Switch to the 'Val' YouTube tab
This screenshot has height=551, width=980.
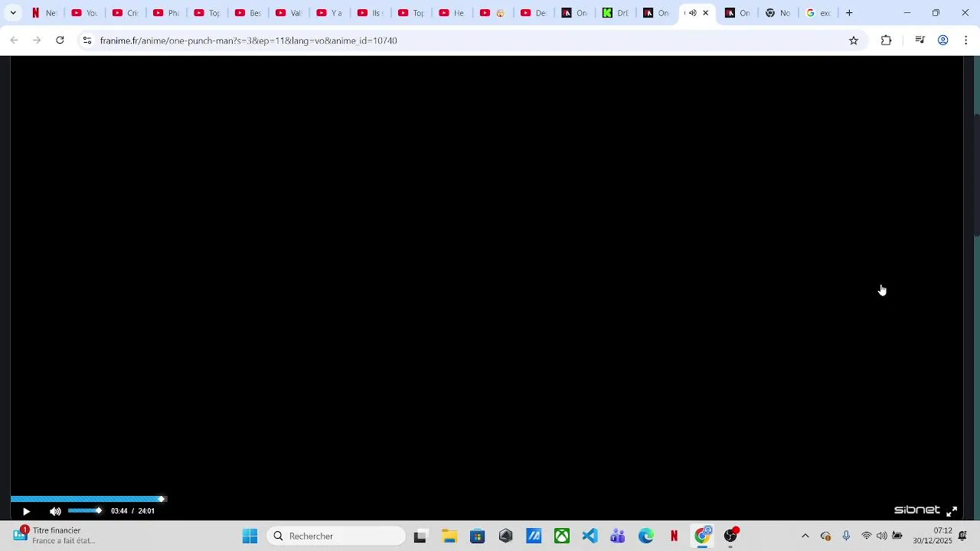[289, 13]
